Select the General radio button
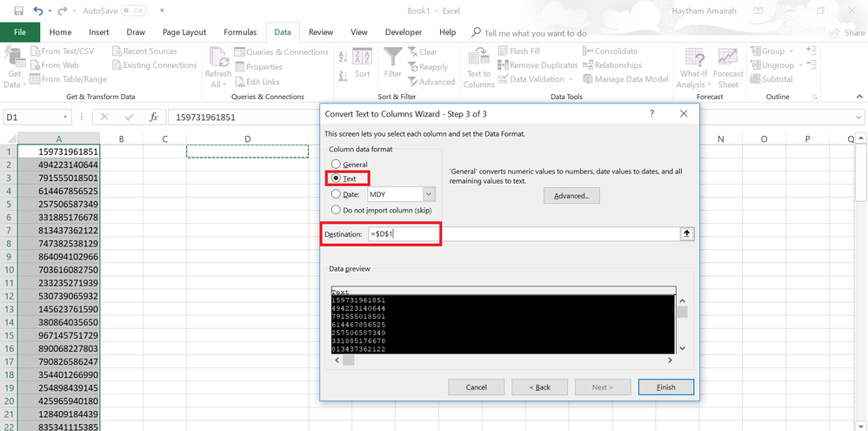 coord(336,164)
